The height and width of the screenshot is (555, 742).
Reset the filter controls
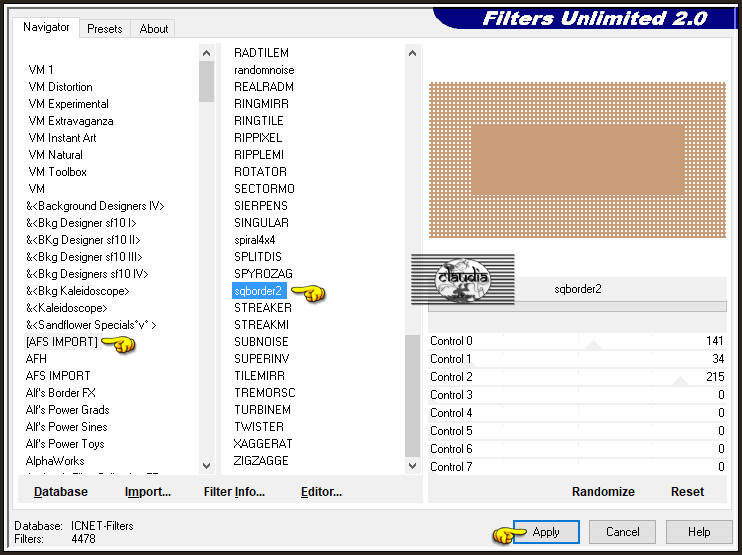(x=687, y=492)
